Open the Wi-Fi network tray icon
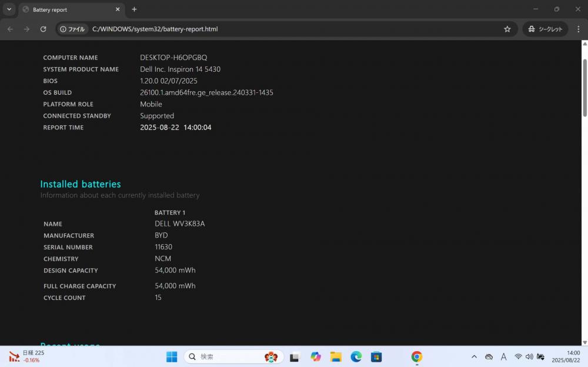This screenshot has height=367, width=588. pyautogui.click(x=518, y=356)
